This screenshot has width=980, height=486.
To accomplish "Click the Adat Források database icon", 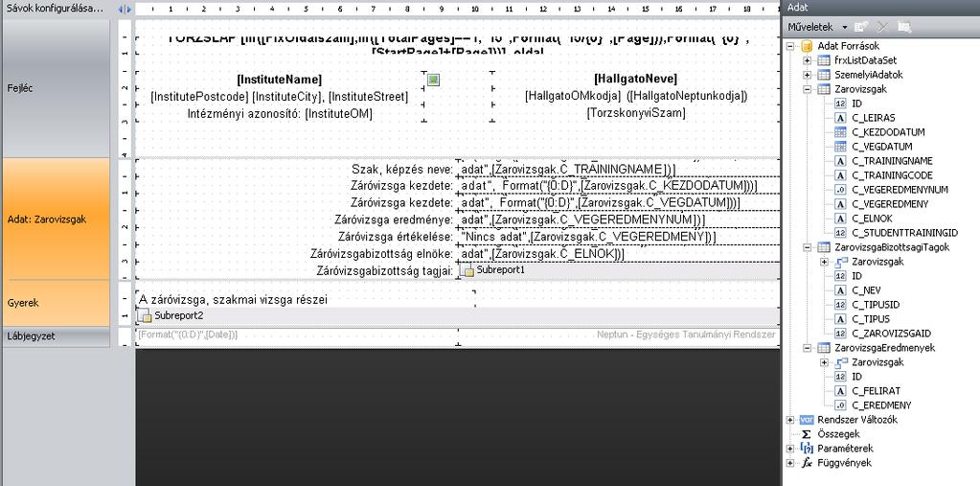I will tap(807, 46).
